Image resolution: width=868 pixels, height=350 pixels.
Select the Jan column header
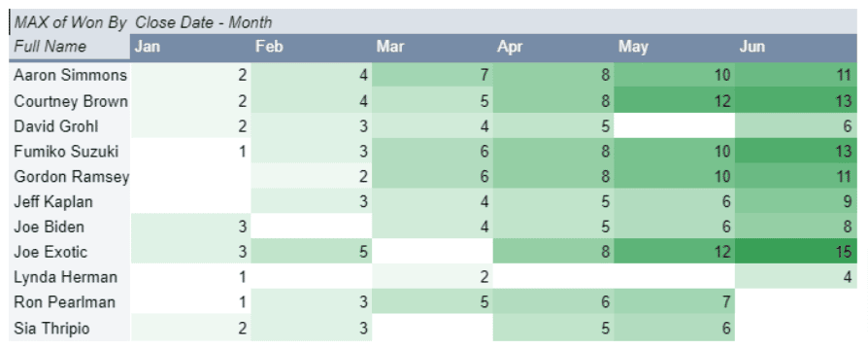190,47
